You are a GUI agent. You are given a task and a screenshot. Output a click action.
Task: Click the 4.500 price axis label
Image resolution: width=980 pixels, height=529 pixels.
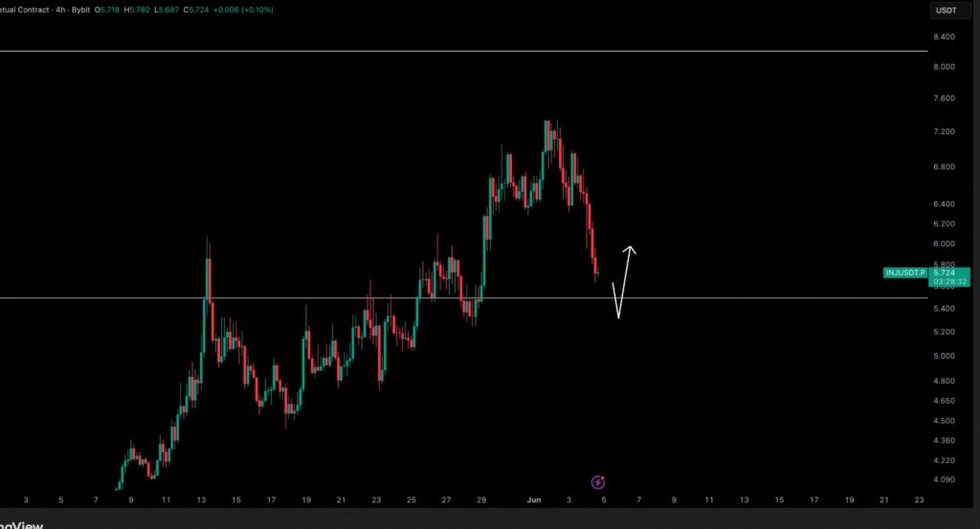click(x=944, y=421)
